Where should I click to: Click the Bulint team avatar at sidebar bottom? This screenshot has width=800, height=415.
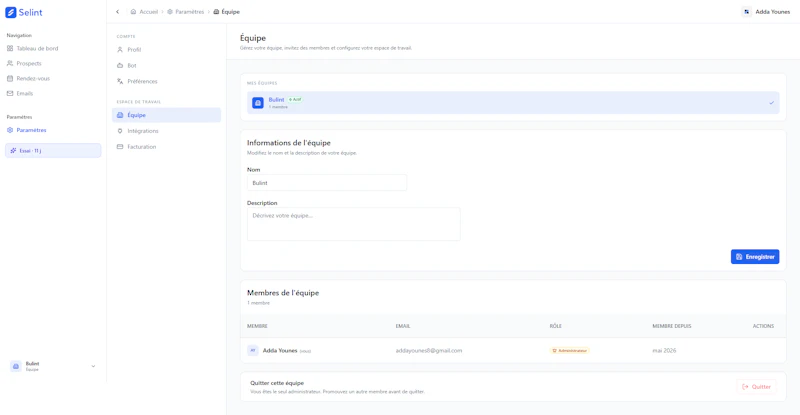[16, 367]
